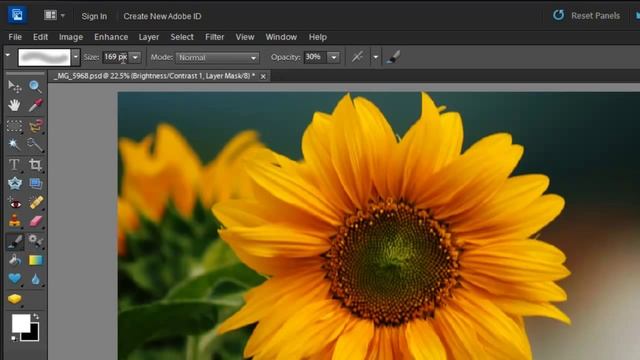Select the Spot Healing Brush tool
The width and height of the screenshot is (640, 360).
pyautogui.click(x=36, y=202)
